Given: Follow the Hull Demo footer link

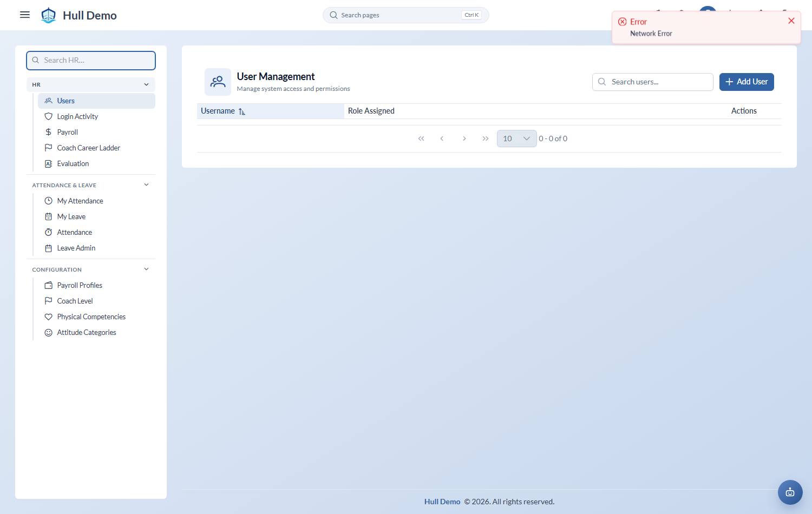Looking at the screenshot, I should (x=442, y=502).
